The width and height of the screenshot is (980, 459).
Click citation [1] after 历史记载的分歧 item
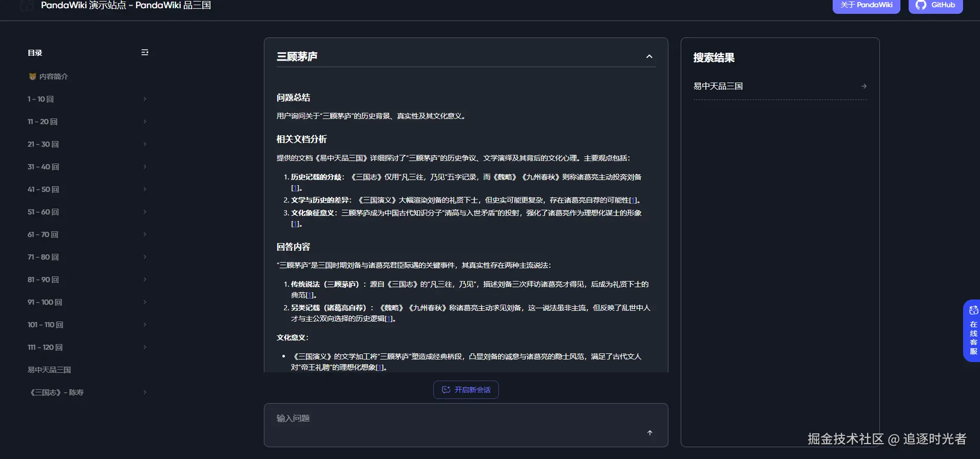[x=295, y=188]
